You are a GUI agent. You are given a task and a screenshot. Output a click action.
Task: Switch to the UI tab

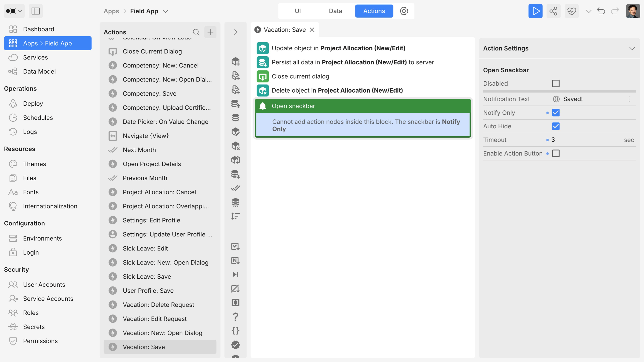coord(297,11)
